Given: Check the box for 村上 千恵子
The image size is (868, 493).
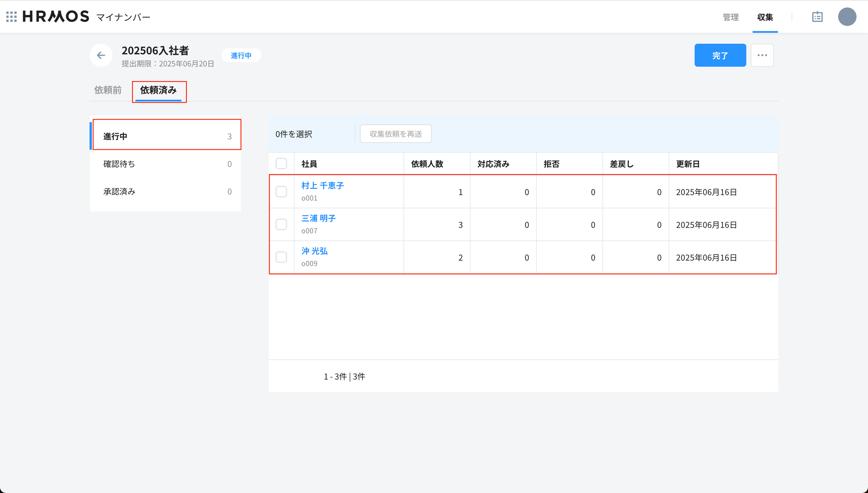Looking at the screenshot, I should [281, 192].
